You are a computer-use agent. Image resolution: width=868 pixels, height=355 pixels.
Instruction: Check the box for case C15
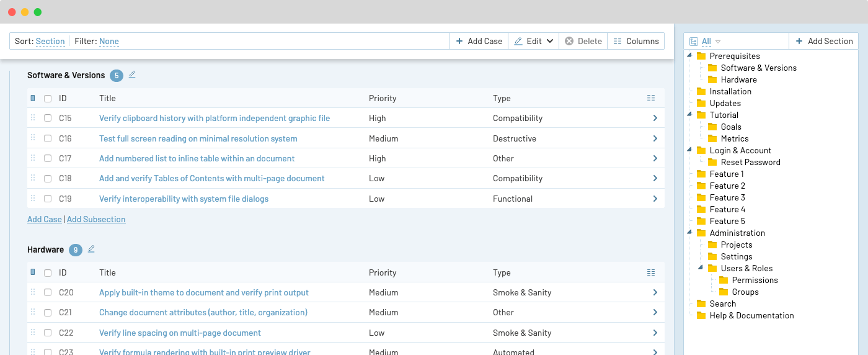48,118
